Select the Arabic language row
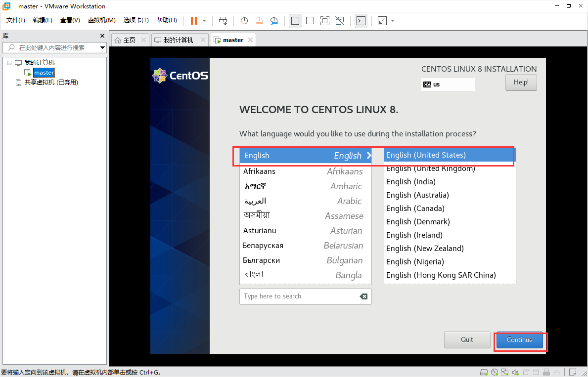Viewport: 588px width, 377px height. tap(306, 201)
